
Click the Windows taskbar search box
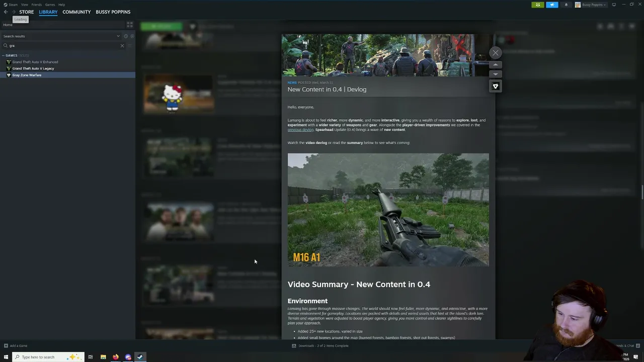pyautogui.click(x=48, y=357)
